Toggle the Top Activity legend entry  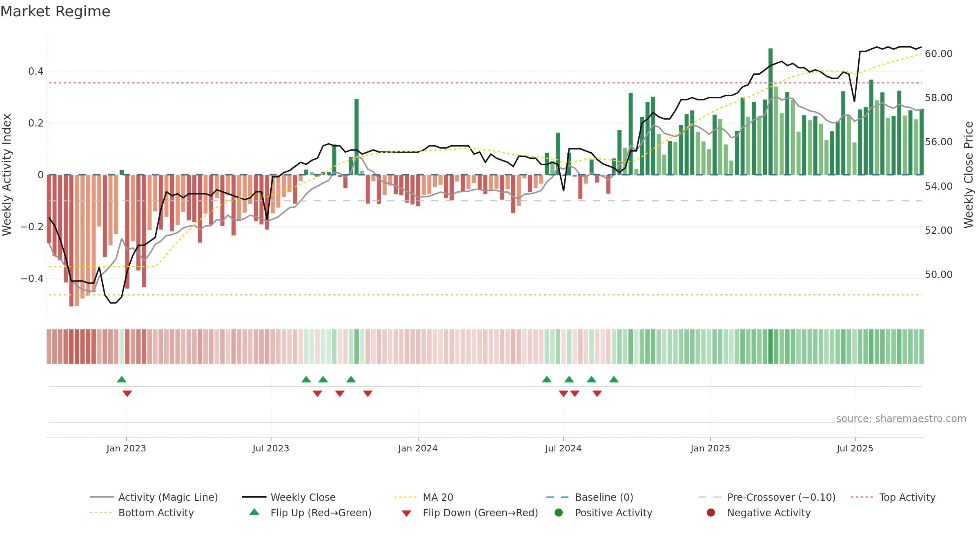893,497
